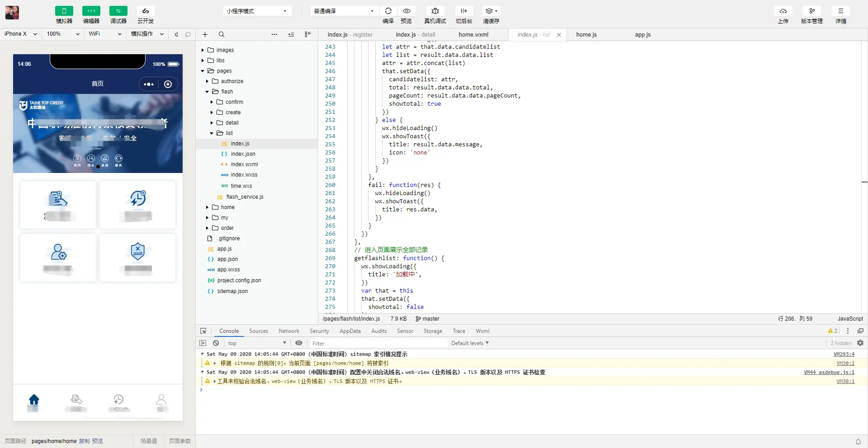Toggle the simulator mute sound icon
The width and height of the screenshot is (868, 448).
[176, 34]
